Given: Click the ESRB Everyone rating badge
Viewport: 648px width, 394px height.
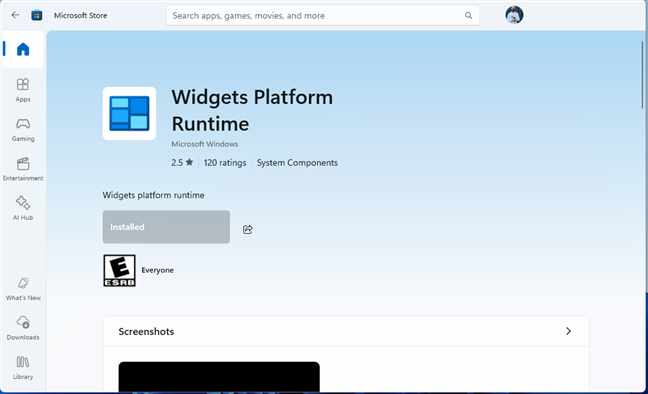Looking at the screenshot, I should tap(119, 270).
